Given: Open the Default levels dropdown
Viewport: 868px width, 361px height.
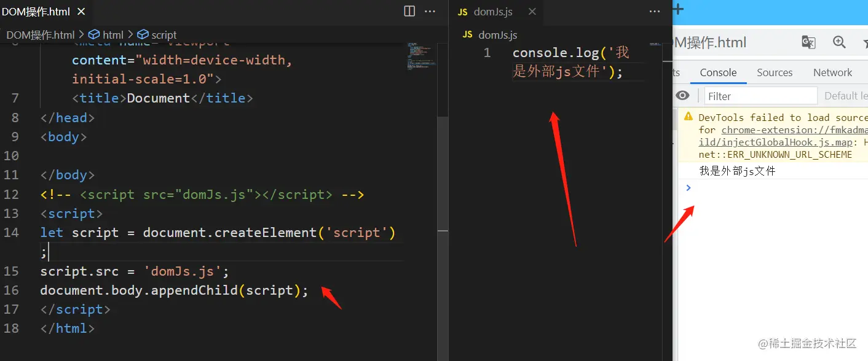Looking at the screenshot, I should pyautogui.click(x=846, y=96).
